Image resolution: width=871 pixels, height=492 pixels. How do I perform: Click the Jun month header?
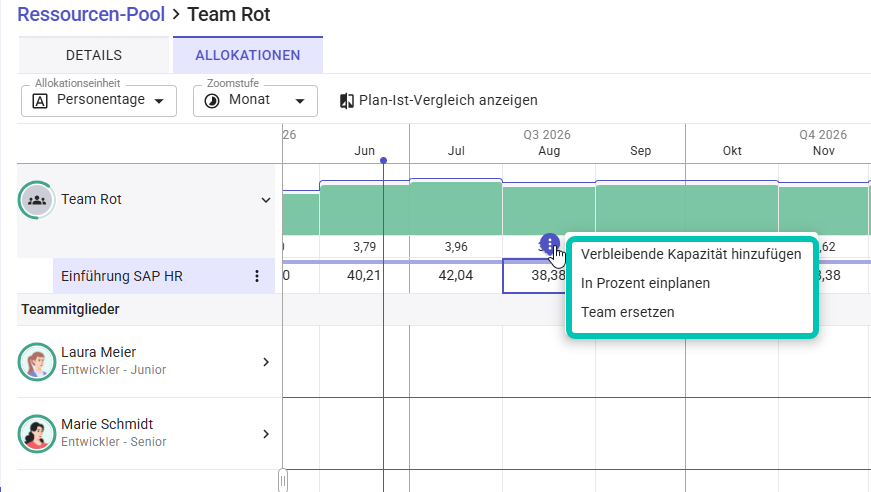[x=364, y=151]
